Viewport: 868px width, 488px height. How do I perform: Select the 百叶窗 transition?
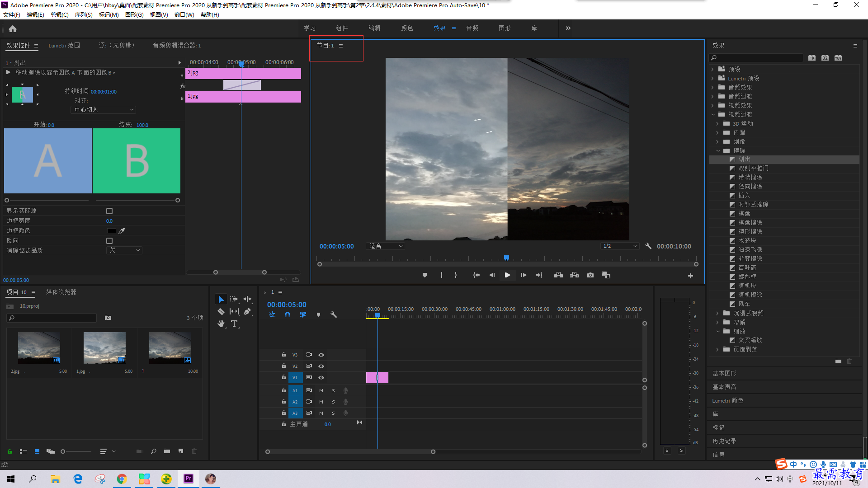[x=747, y=267]
